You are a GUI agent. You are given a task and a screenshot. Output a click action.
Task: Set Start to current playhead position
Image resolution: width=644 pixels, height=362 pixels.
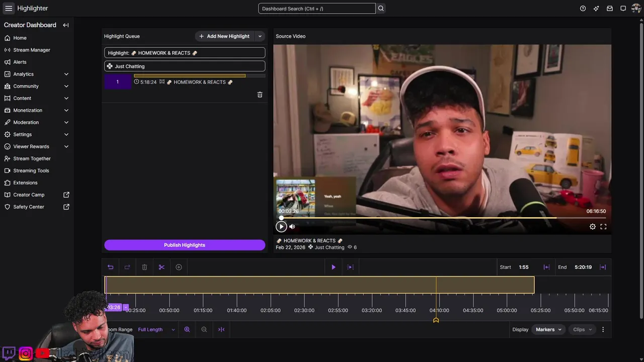pyautogui.click(x=546, y=267)
